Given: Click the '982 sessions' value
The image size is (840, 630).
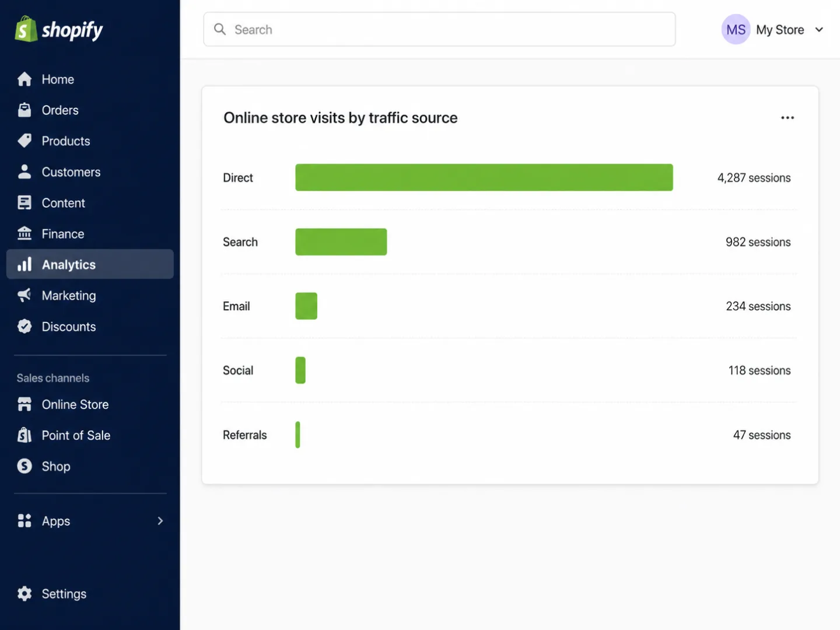Looking at the screenshot, I should coord(758,242).
